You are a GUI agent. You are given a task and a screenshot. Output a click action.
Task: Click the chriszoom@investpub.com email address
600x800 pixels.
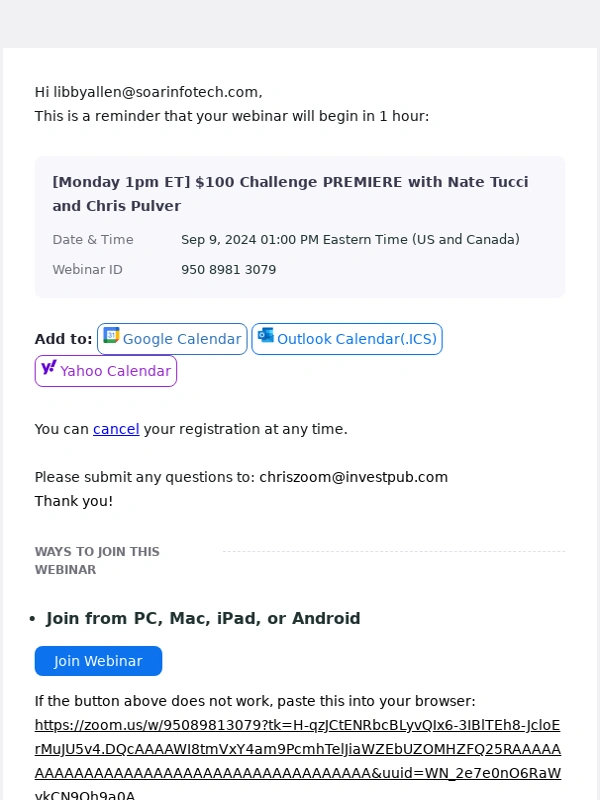pos(354,477)
